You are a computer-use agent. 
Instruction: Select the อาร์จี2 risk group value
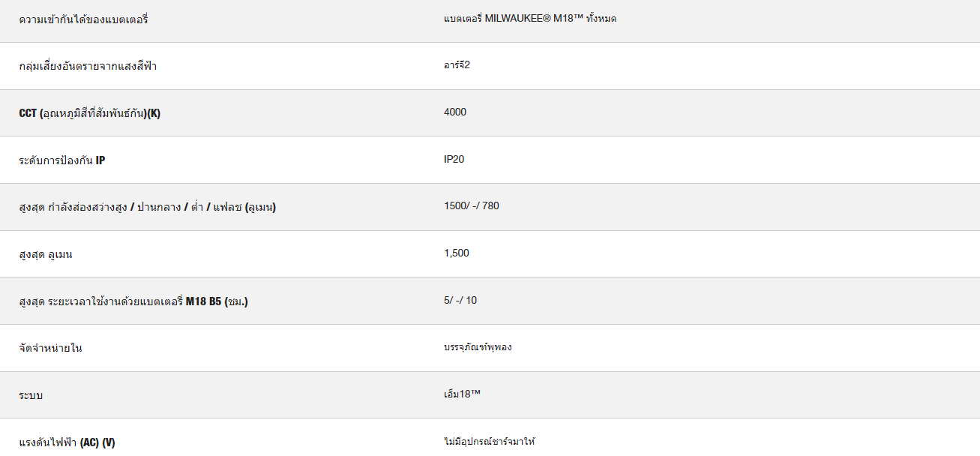tap(457, 64)
